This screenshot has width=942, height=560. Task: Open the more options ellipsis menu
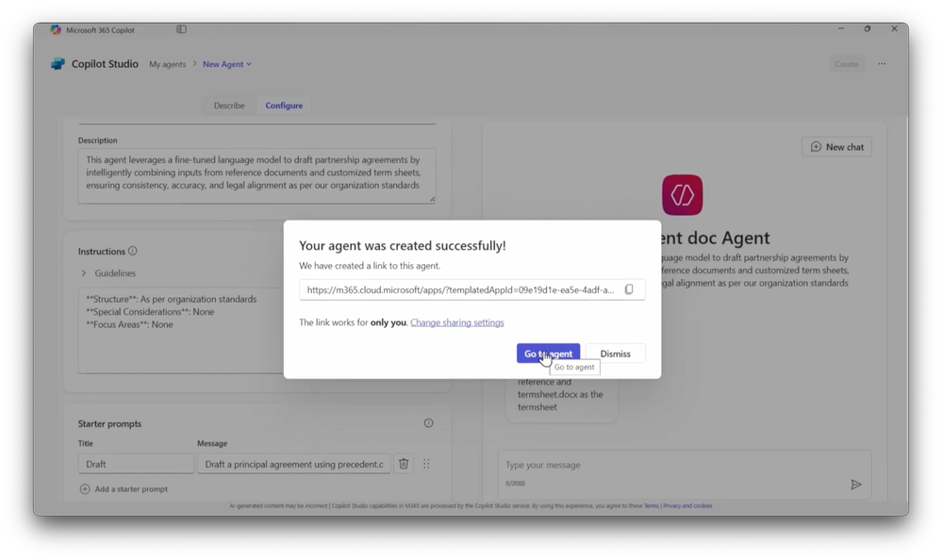(882, 64)
